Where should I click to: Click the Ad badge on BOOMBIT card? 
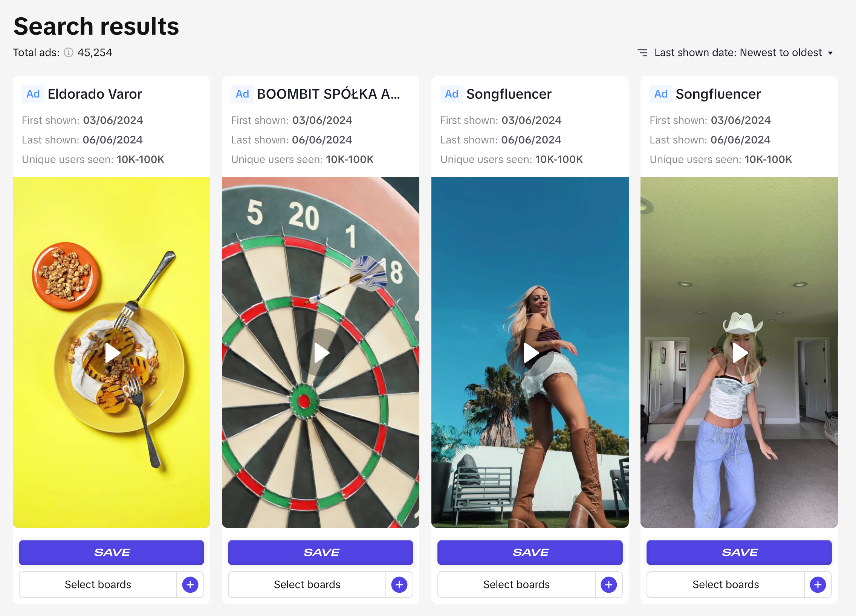[242, 94]
